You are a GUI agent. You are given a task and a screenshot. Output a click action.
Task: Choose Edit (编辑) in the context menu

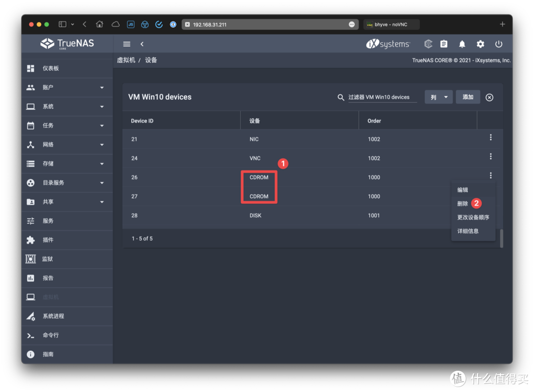coord(462,190)
